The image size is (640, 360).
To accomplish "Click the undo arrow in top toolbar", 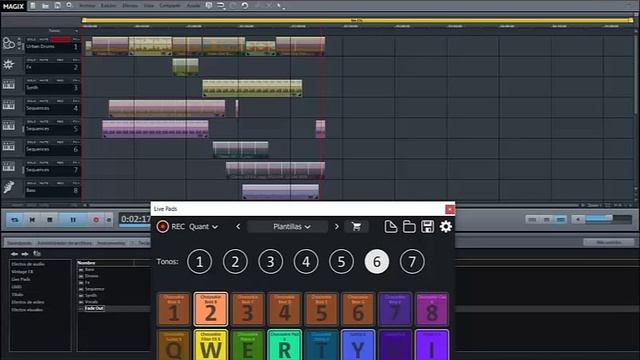I will (245, 6).
